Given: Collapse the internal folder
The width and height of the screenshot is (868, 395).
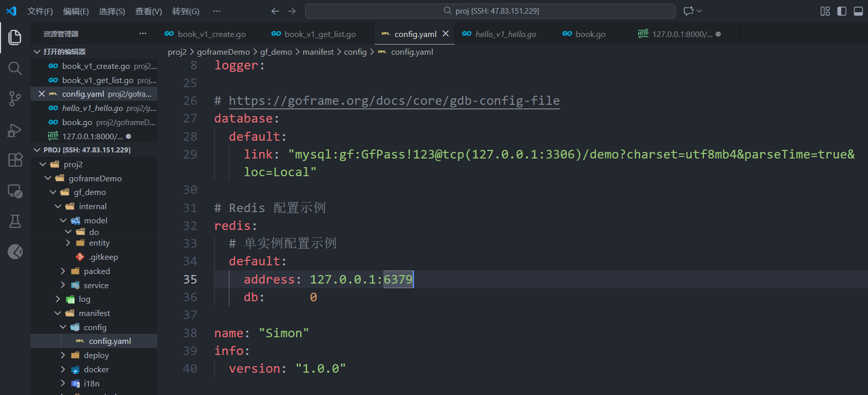Looking at the screenshot, I should point(58,206).
